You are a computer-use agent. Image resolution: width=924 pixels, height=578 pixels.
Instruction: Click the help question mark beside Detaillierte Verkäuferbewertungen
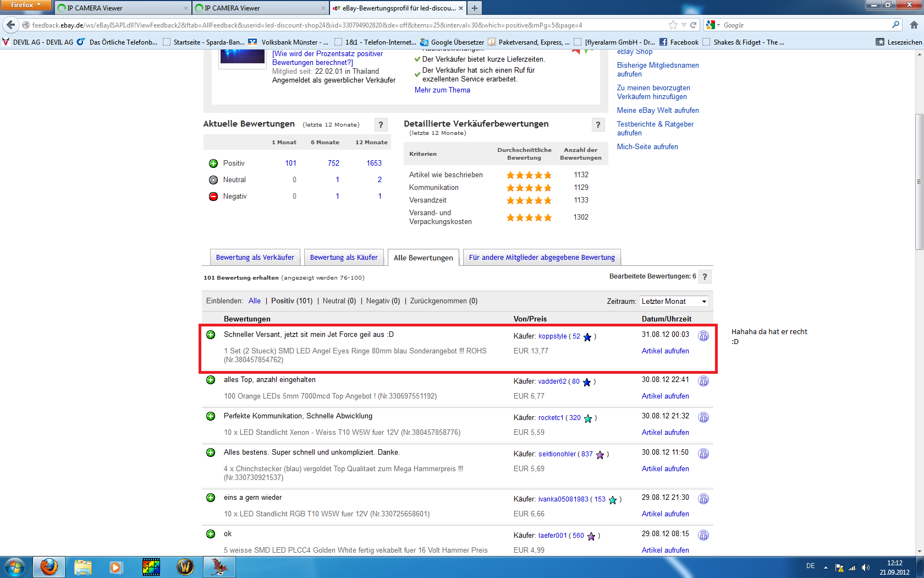598,125
